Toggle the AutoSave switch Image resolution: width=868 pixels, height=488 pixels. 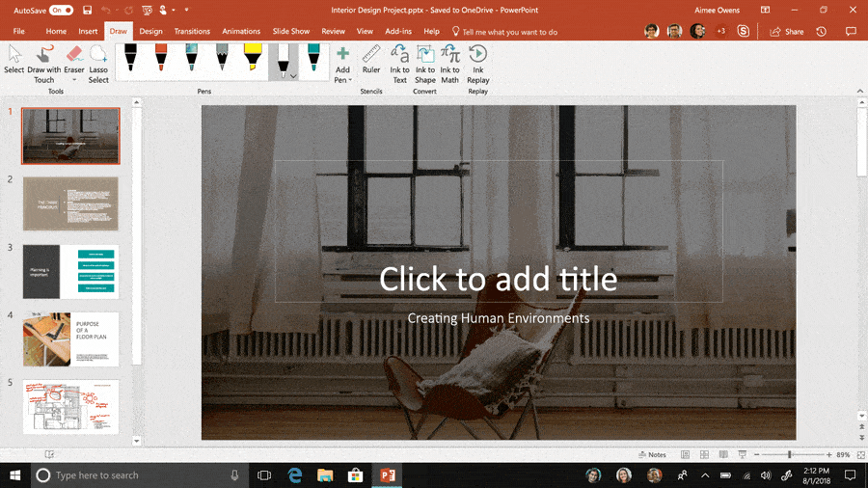(62, 10)
